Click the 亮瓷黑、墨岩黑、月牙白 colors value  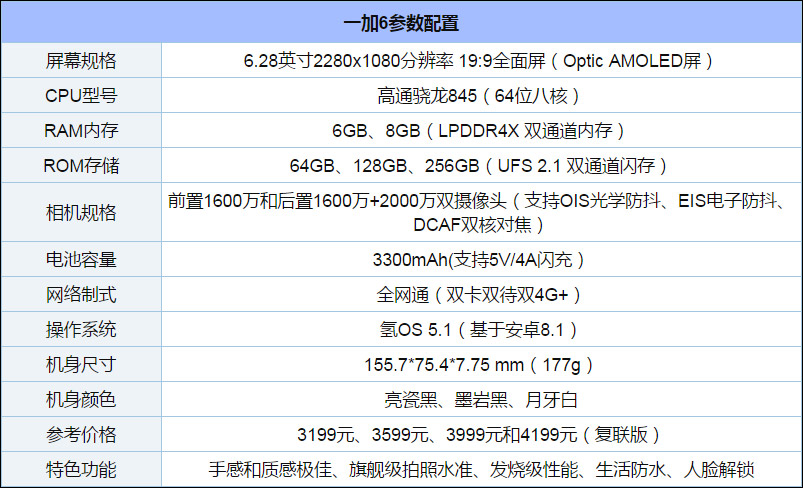(481, 399)
